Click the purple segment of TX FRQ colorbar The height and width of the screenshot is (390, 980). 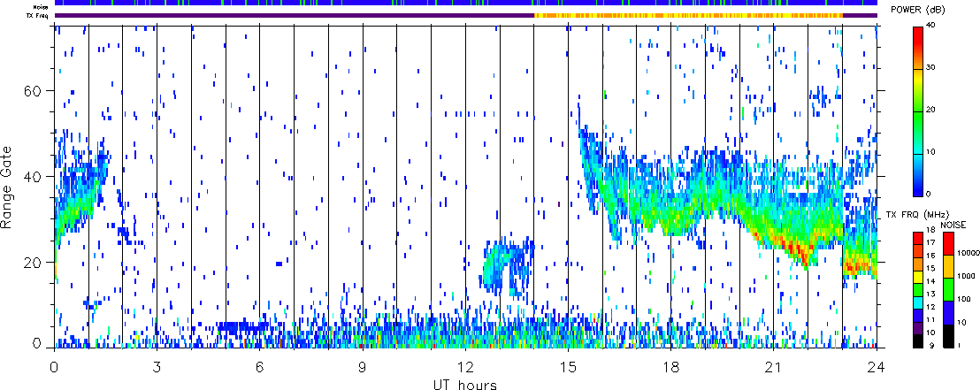pos(919,328)
